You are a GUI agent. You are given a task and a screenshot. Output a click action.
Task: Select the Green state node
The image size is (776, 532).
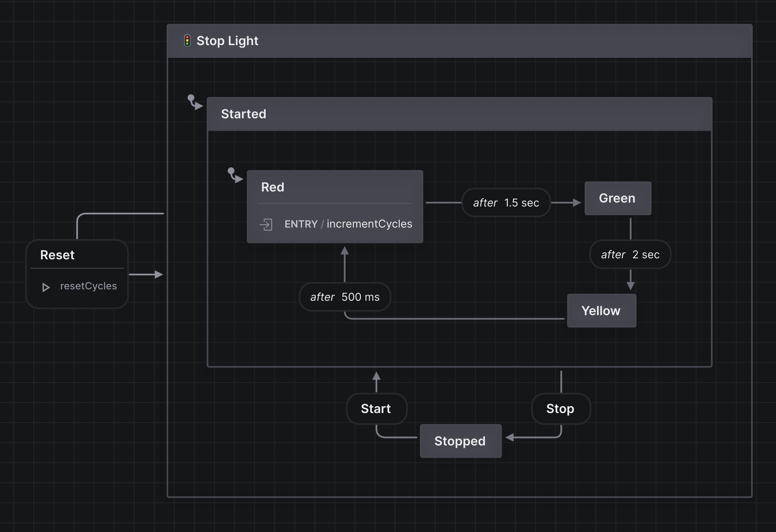[x=617, y=198]
